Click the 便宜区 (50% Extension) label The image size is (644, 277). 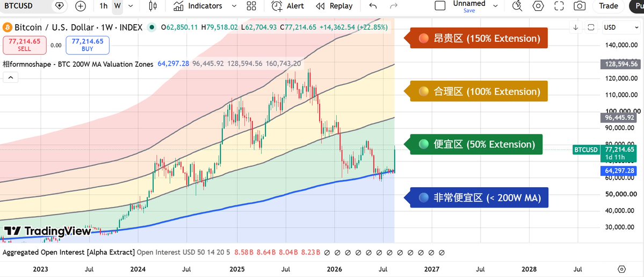474,144
